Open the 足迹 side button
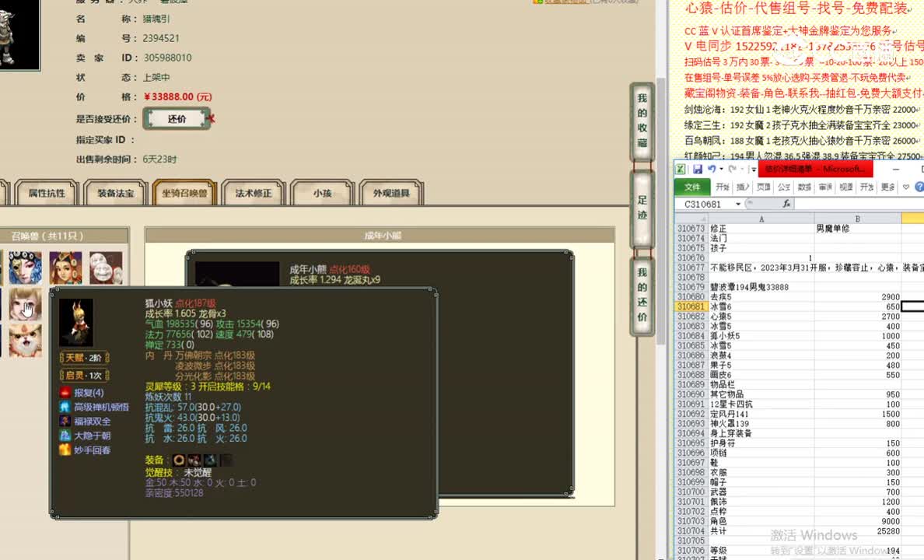The width and height of the screenshot is (924, 560). (x=642, y=208)
